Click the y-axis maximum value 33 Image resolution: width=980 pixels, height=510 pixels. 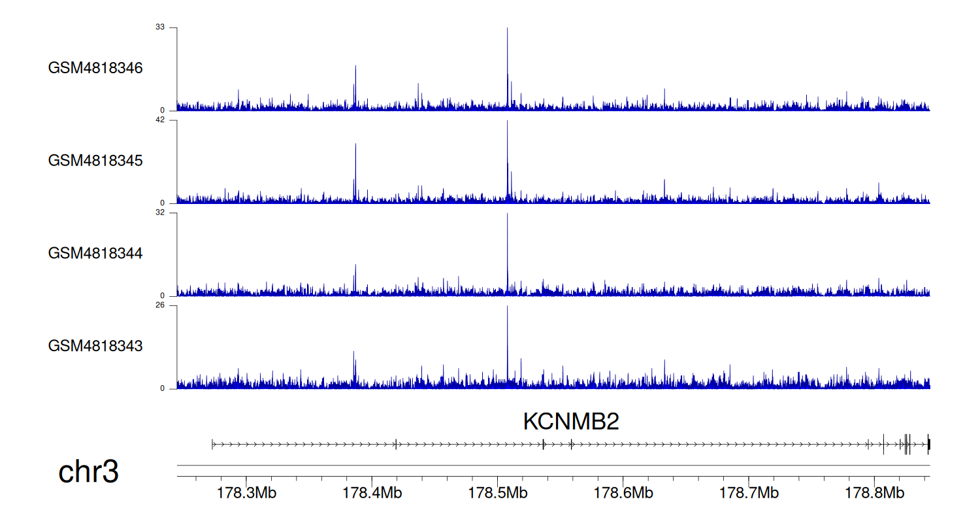160,27
